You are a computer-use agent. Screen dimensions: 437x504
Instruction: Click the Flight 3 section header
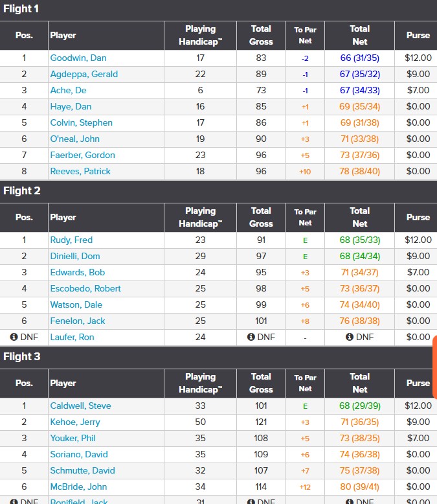point(22,356)
